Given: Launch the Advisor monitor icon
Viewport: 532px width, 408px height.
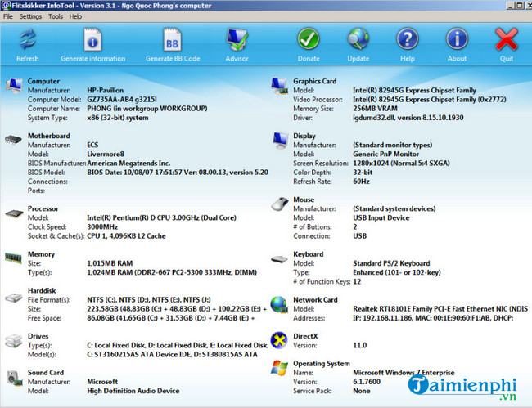Looking at the screenshot, I should coord(237,39).
